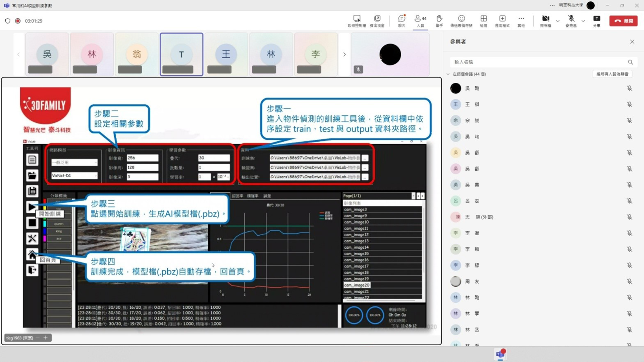Show next participant video thumbnails arrow
Image resolution: width=644 pixels, height=362 pixels.
[x=344, y=54]
